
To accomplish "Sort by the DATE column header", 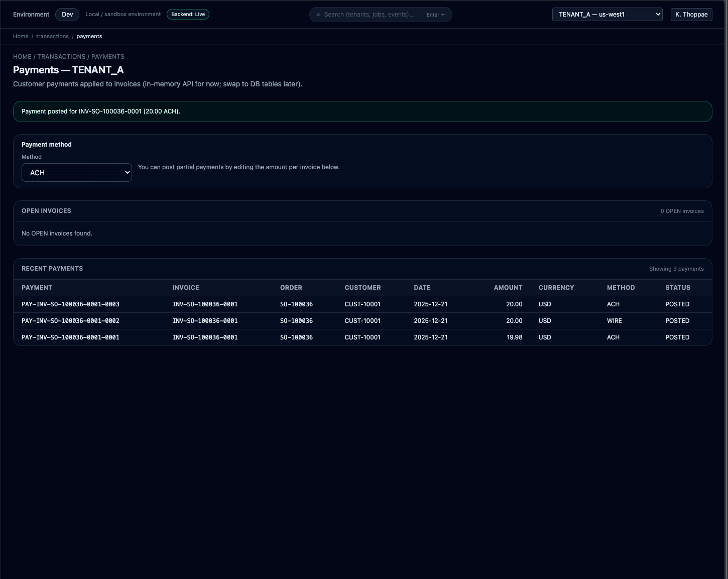I will pos(422,288).
